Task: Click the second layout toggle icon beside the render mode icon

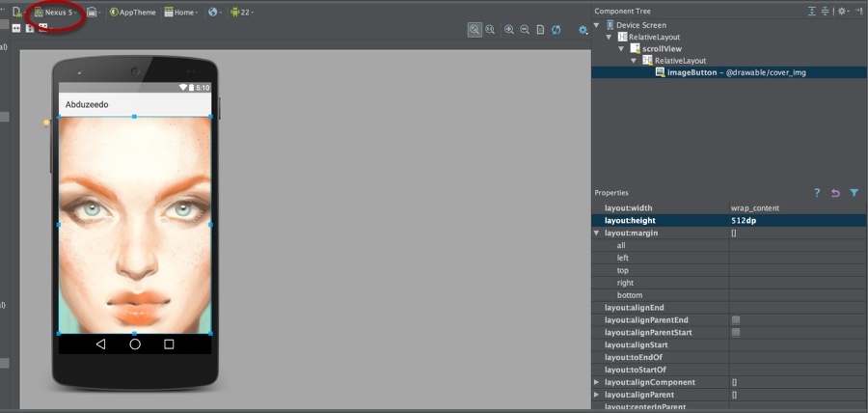Action: click(x=30, y=28)
